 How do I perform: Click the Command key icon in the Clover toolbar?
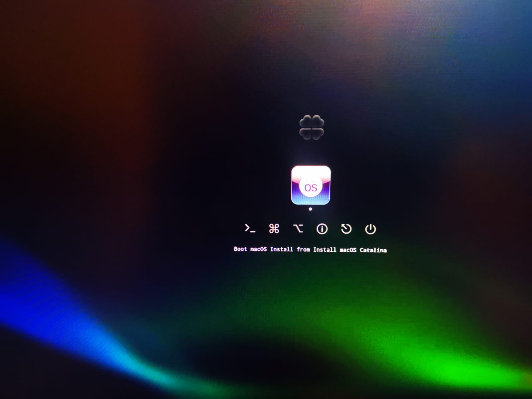point(274,229)
